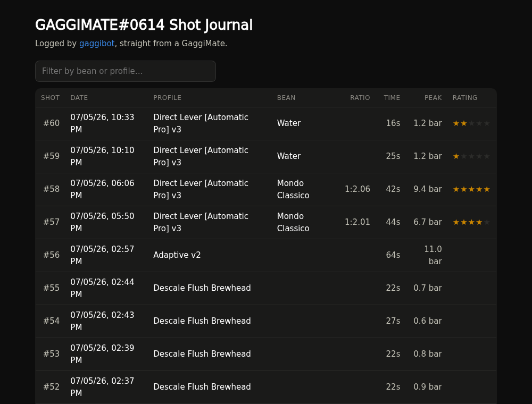This screenshot has width=532, height=404.
Task: Open the gaggibot link
Action: point(97,44)
